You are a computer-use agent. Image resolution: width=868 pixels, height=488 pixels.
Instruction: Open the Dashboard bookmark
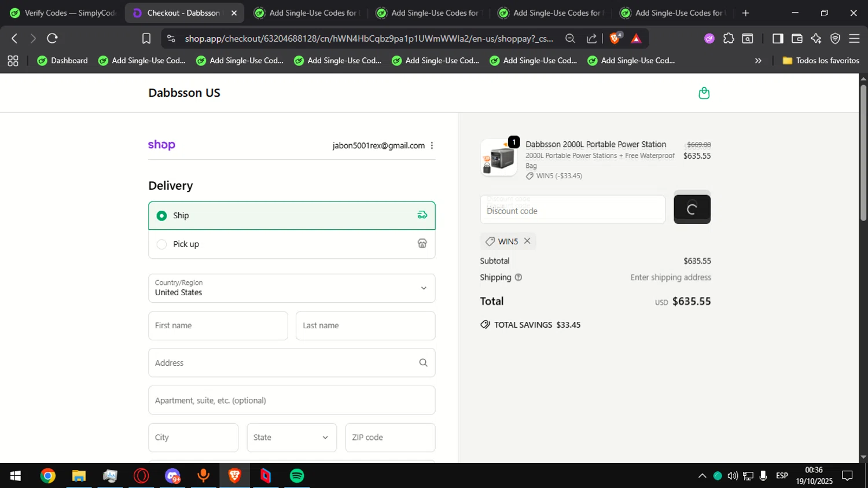tap(62, 61)
